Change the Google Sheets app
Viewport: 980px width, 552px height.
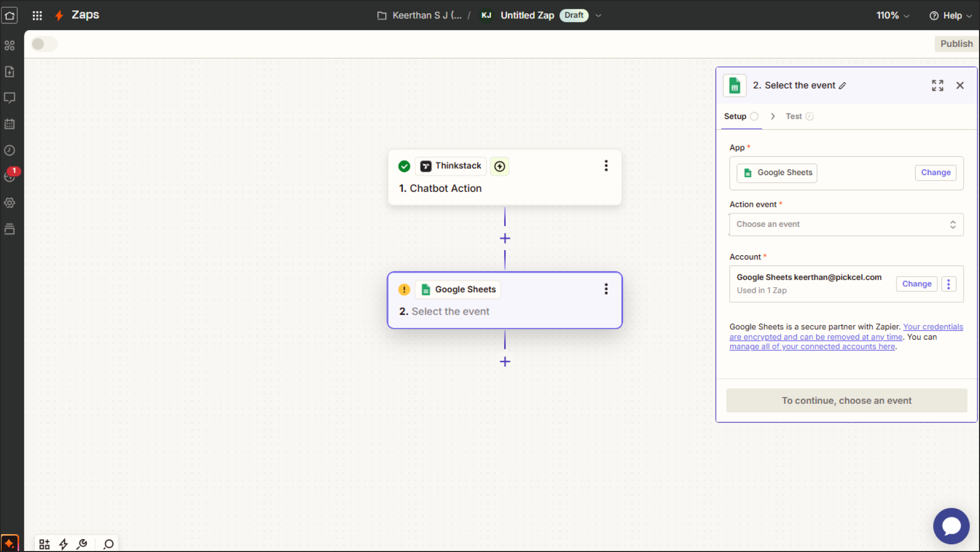[x=936, y=173]
